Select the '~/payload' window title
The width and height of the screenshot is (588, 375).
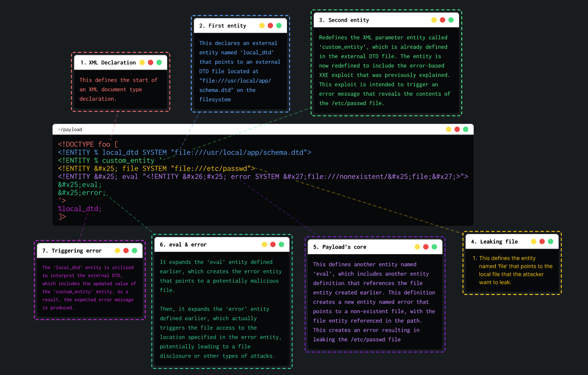[x=70, y=130]
